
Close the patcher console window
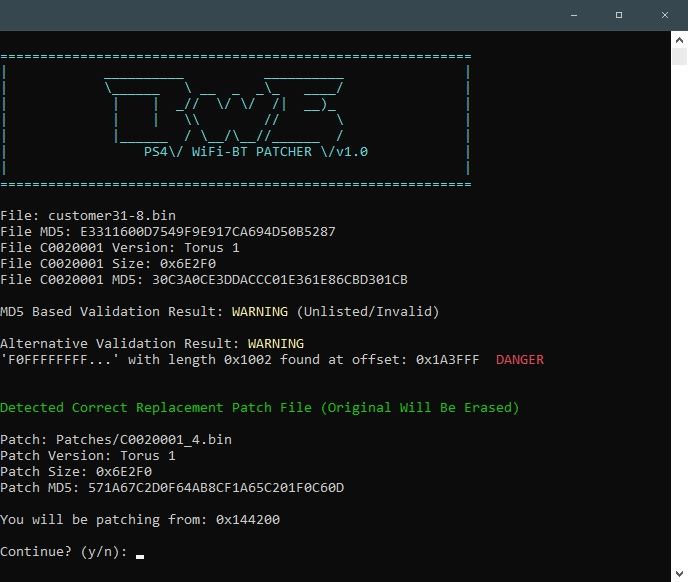point(665,15)
